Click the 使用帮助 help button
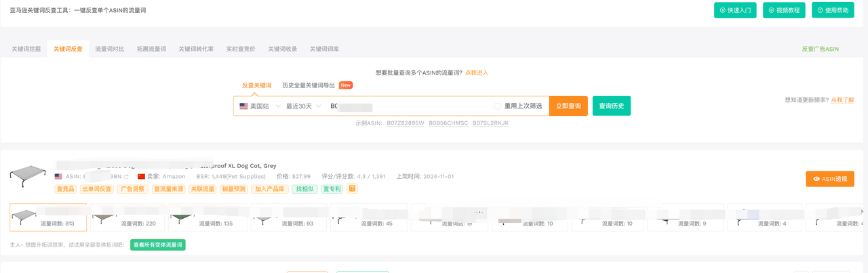The width and height of the screenshot is (868, 273). [833, 10]
